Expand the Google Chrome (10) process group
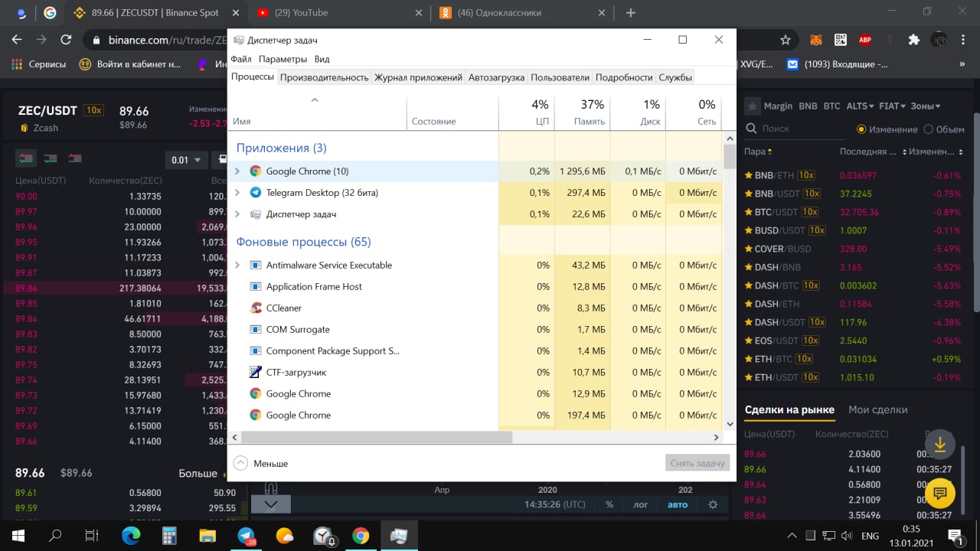Viewport: 980px width, 551px height. (237, 171)
